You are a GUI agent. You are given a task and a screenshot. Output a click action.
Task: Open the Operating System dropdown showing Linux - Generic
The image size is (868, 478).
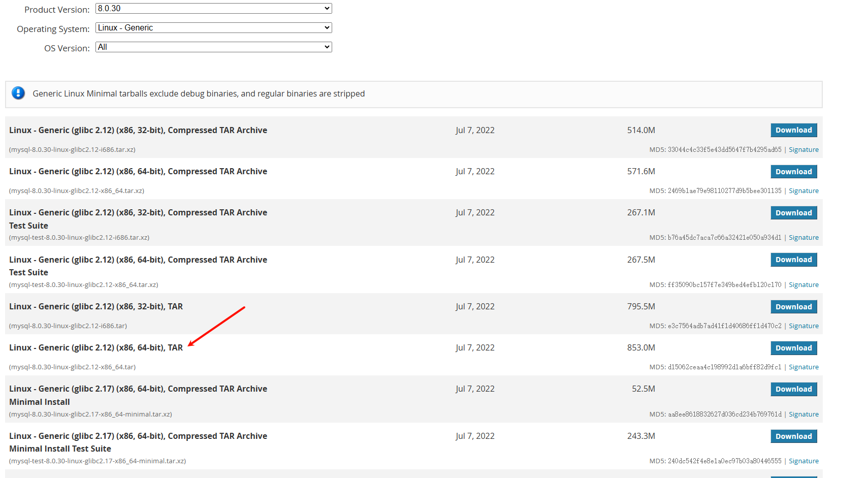pyautogui.click(x=213, y=28)
